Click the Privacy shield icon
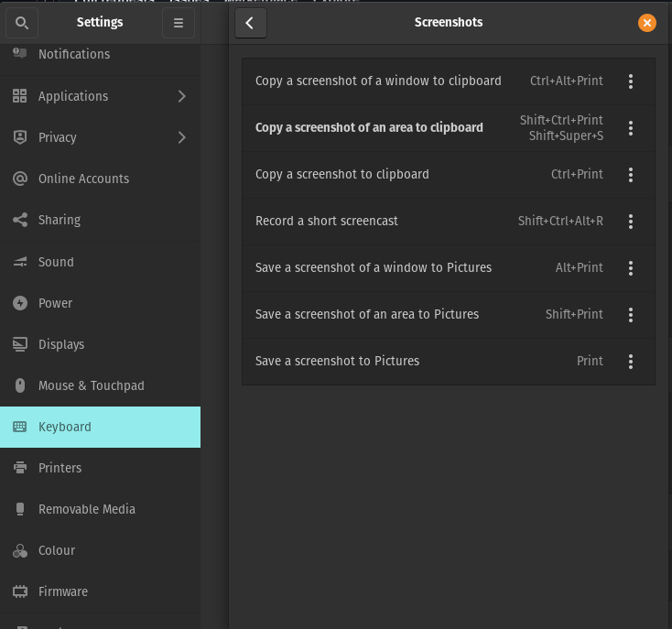The height and width of the screenshot is (629, 672). 20,137
